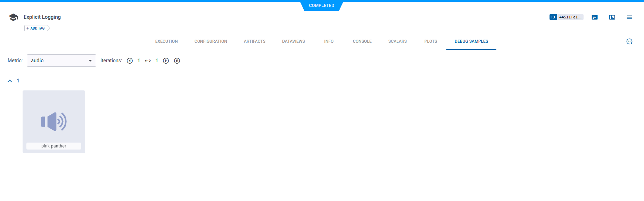Go to the previous iteration
Screen dimensions: 644x201
coord(130,61)
